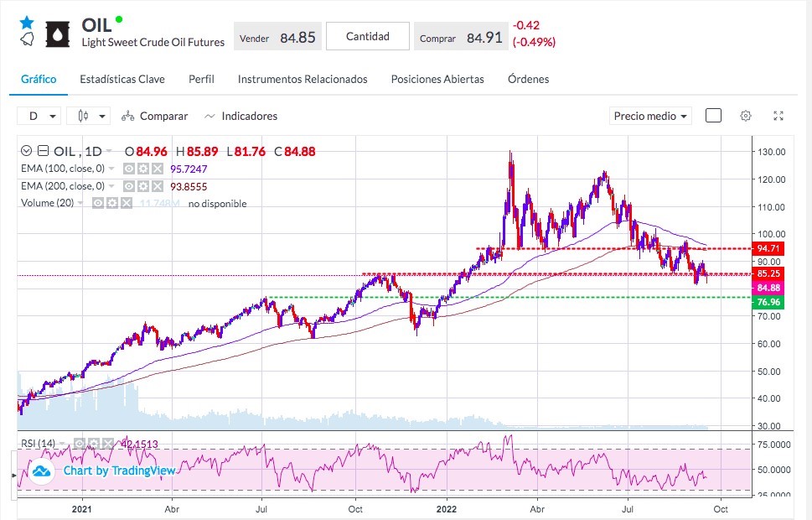812x520 pixels.
Task: Open settings for EMA 200 indicator
Action: pos(143,186)
